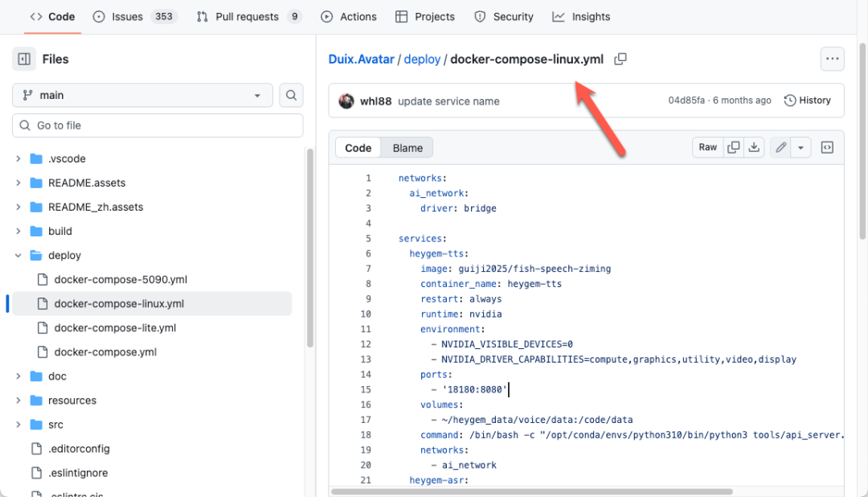
Task: Copy raw file contents icon
Action: tap(733, 147)
